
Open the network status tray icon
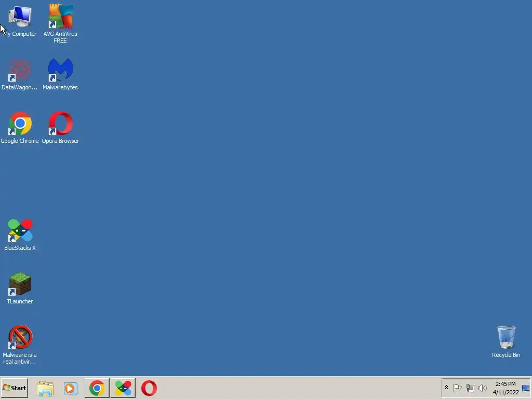pyautogui.click(x=470, y=388)
